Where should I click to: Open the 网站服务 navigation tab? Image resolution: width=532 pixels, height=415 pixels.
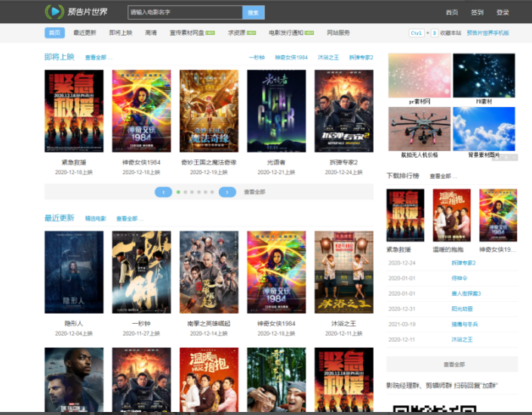338,32
